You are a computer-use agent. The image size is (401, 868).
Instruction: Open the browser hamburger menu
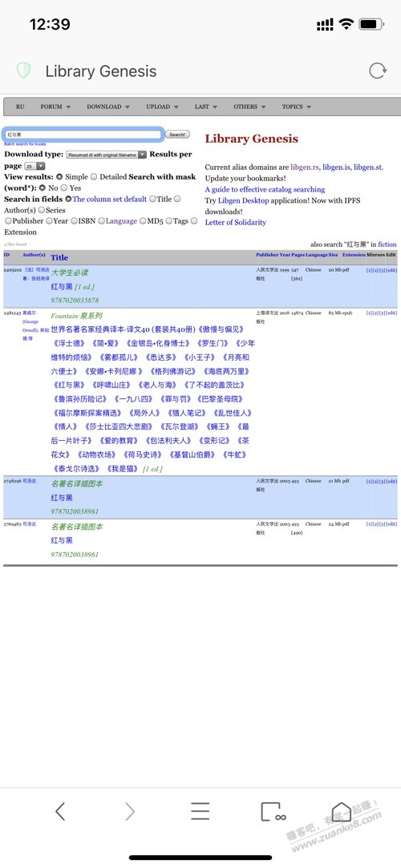pyautogui.click(x=200, y=812)
